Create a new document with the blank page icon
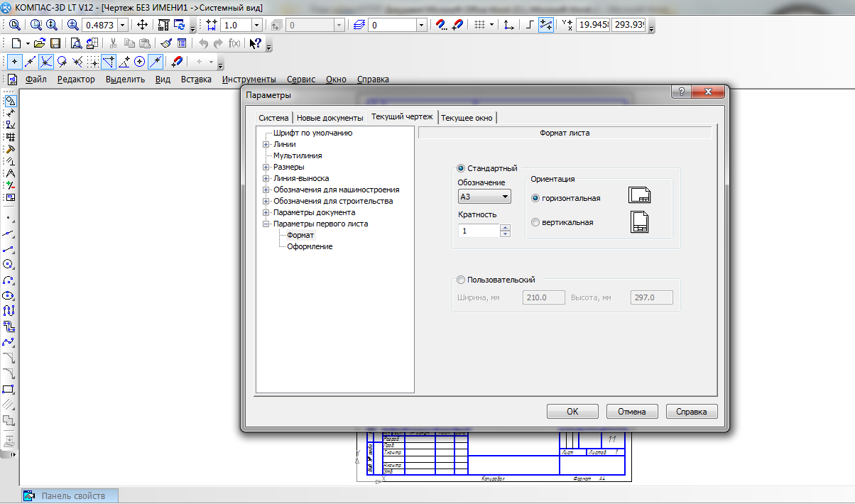 (x=16, y=43)
